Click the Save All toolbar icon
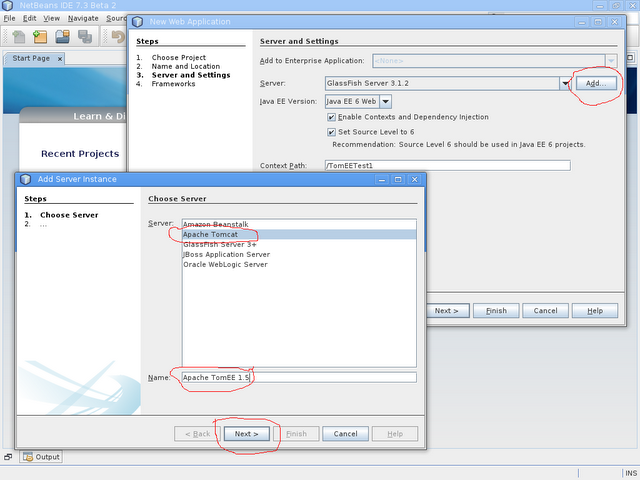Viewport: 640px width, 480px height. click(x=85, y=37)
